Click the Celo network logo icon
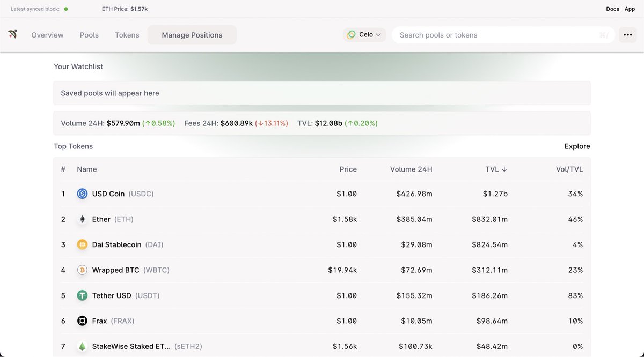644x357 pixels. 351,35
